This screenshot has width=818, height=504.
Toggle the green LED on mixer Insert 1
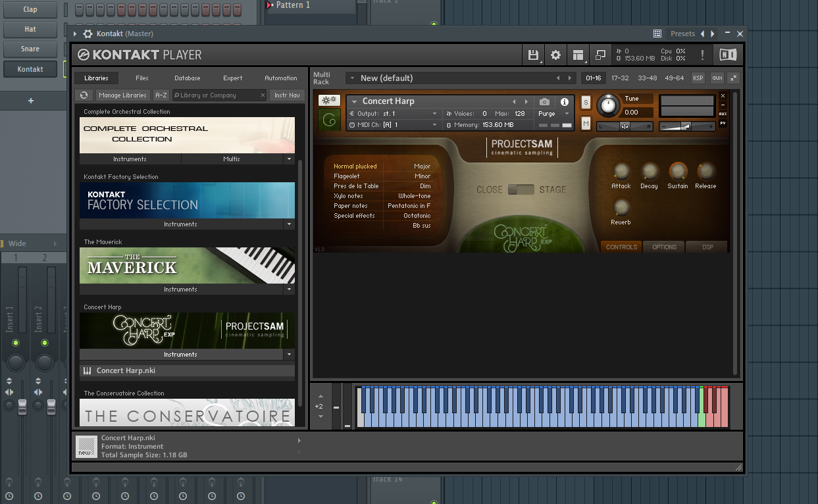tap(16, 343)
